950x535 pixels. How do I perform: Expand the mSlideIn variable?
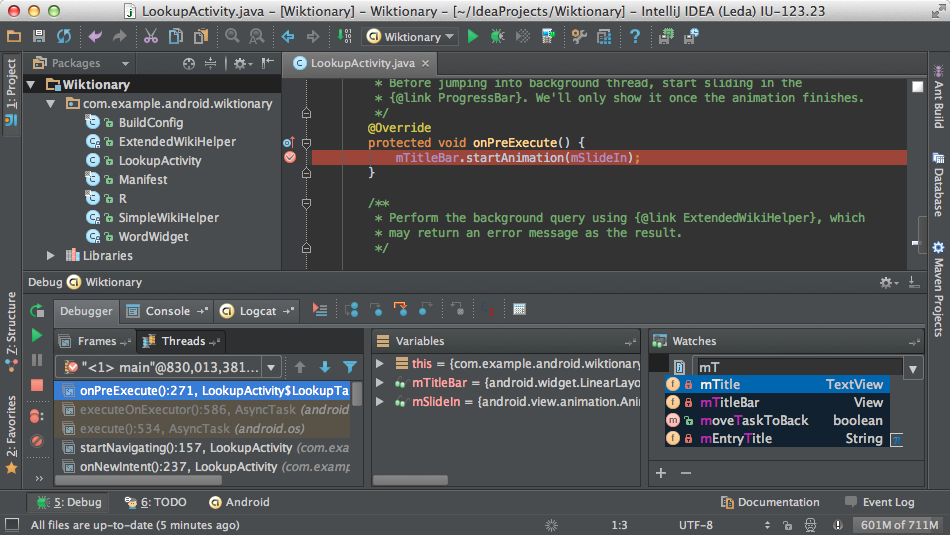coord(379,401)
